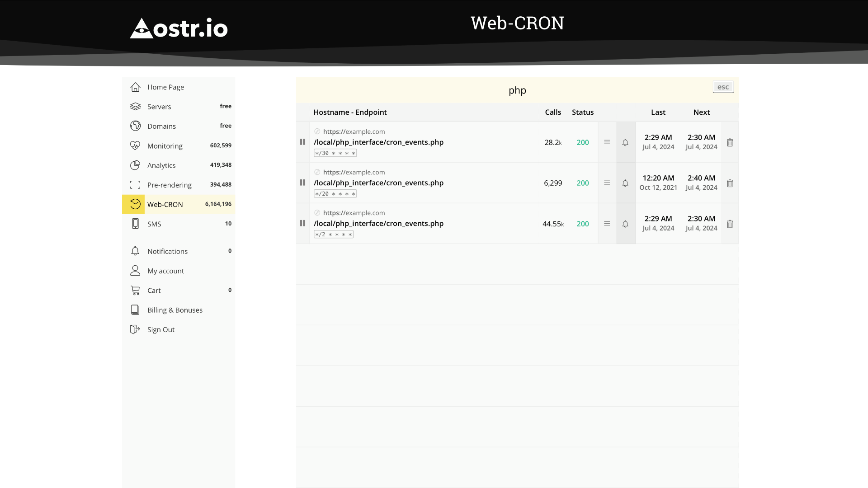Pause the */30 cron job
This screenshot has width=868, height=488.
pos(302,142)
